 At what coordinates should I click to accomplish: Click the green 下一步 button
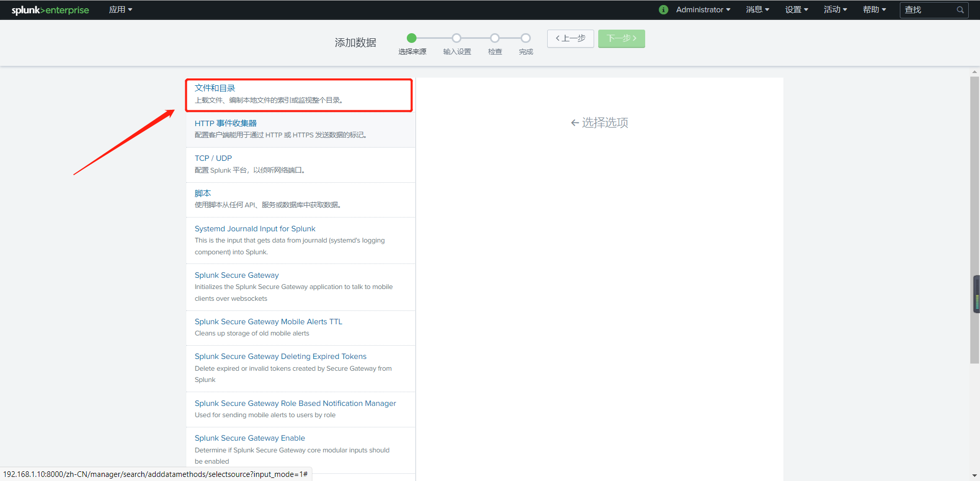click(621, 38)
